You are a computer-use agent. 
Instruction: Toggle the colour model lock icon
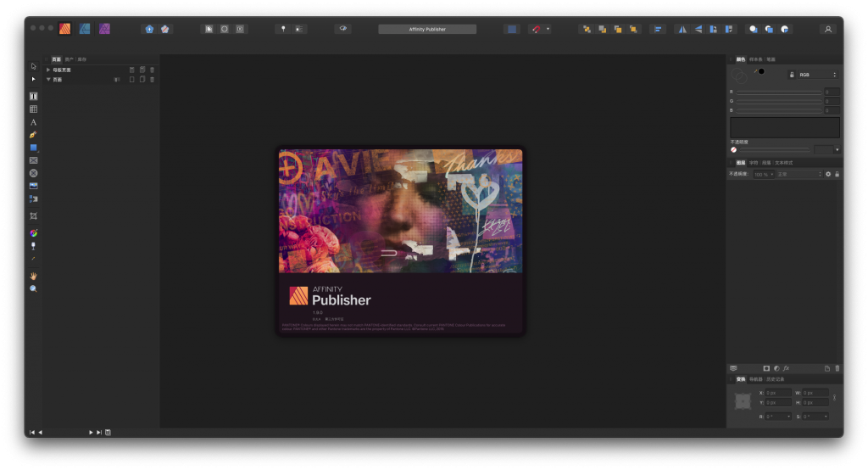tap(792, 75)
